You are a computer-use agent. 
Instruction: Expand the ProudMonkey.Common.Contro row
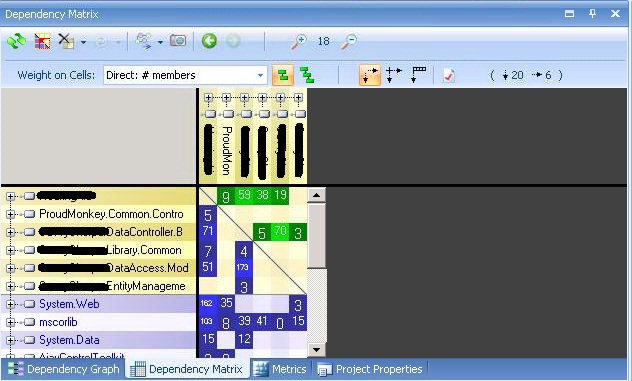[10, 214]
